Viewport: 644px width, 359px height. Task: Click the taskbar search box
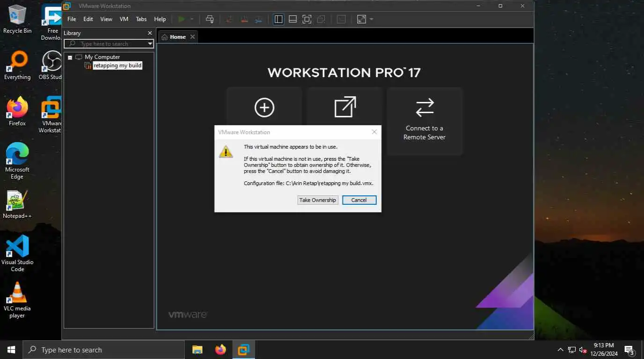103,350
